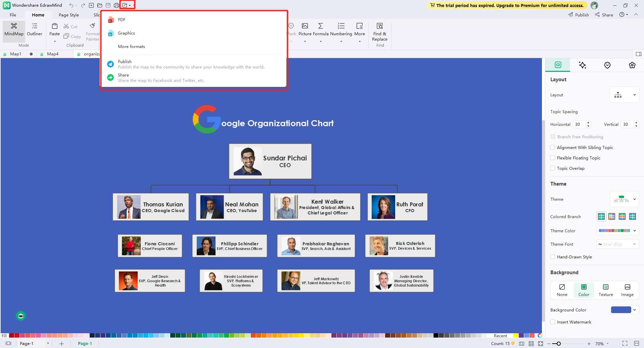Image resolution: width=644 pixels, height=348 pixels.
Task: Click the Export icon in quick toolbar
Action: tap(125, 5)
